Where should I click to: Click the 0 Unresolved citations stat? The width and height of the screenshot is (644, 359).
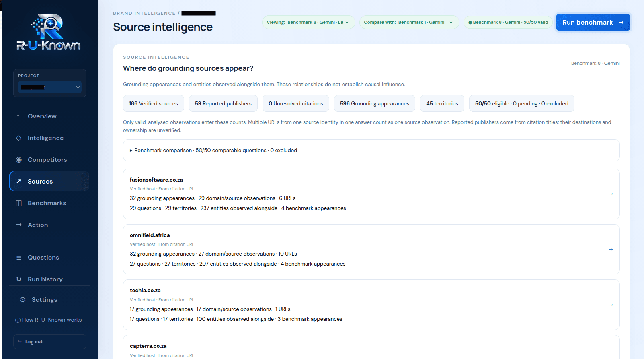[x=296, y=103]
